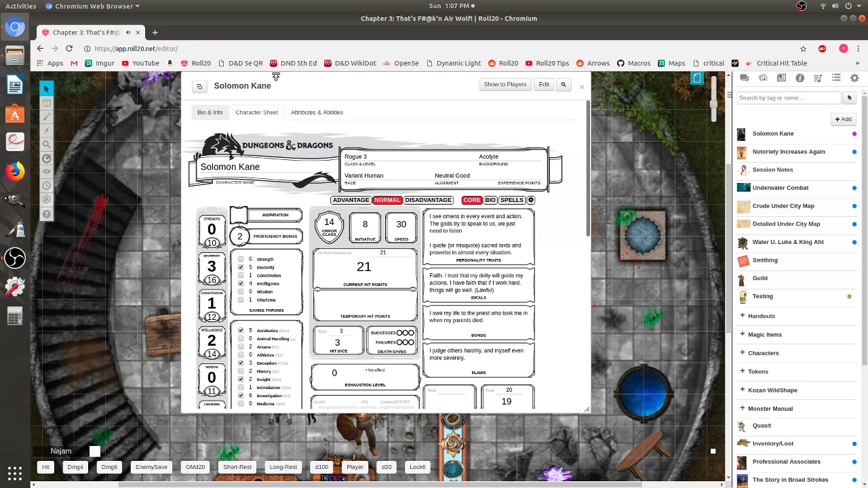868x488 pixels.
Task: Run the Short-Rest macro button
Action: click(237, 467)
